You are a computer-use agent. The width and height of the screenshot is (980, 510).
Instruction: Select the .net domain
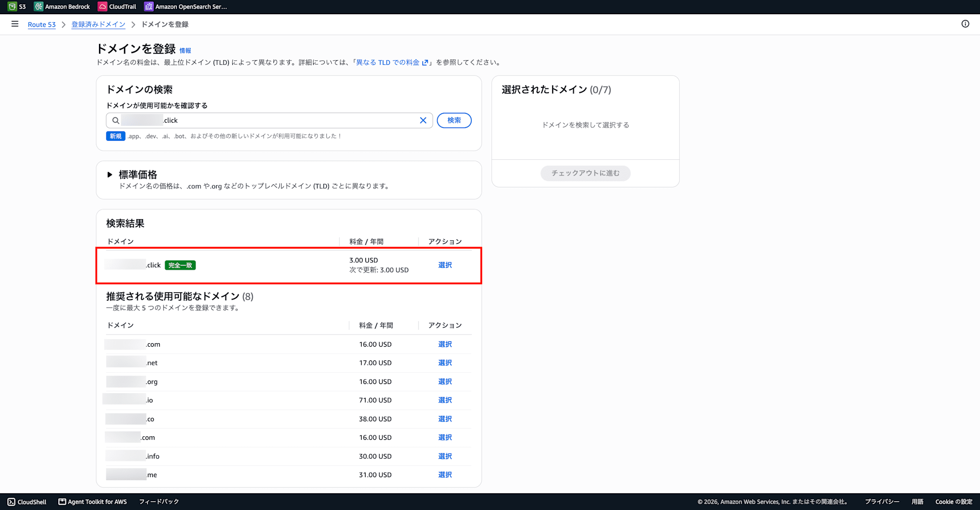pos(445,363)
